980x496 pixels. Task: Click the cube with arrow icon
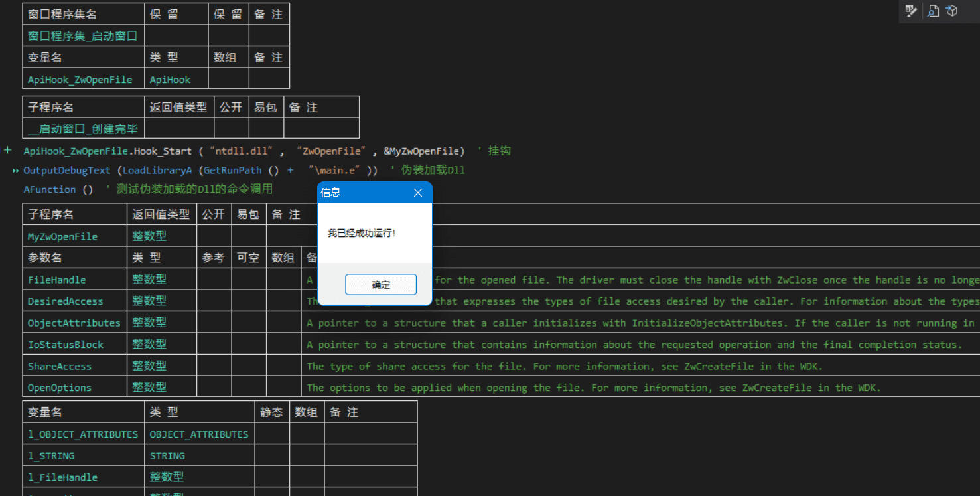pos(952,11)
